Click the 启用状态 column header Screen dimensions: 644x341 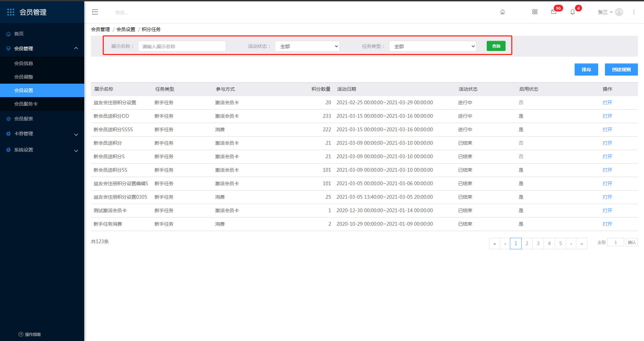coord(529,89)
